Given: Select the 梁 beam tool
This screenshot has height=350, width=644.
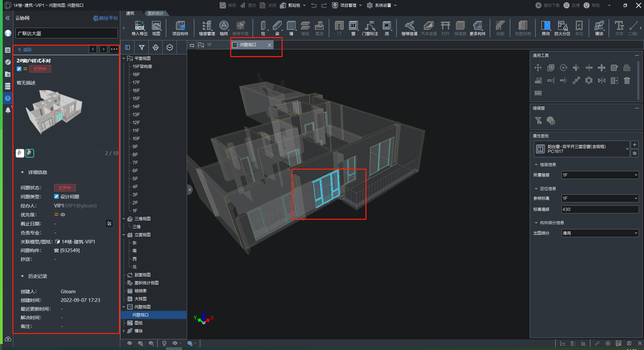Looking at the screenshot, I should [277, 28].
